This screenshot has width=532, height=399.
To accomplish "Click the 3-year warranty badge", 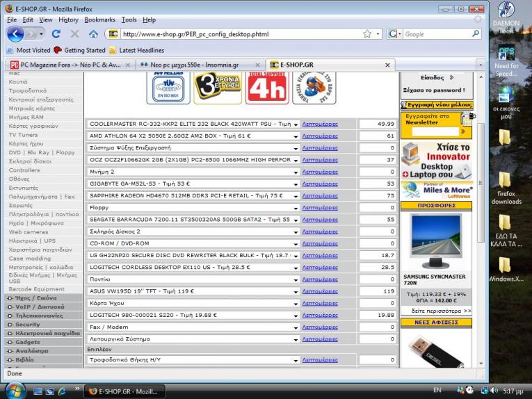I will click(x=218, y=88).
